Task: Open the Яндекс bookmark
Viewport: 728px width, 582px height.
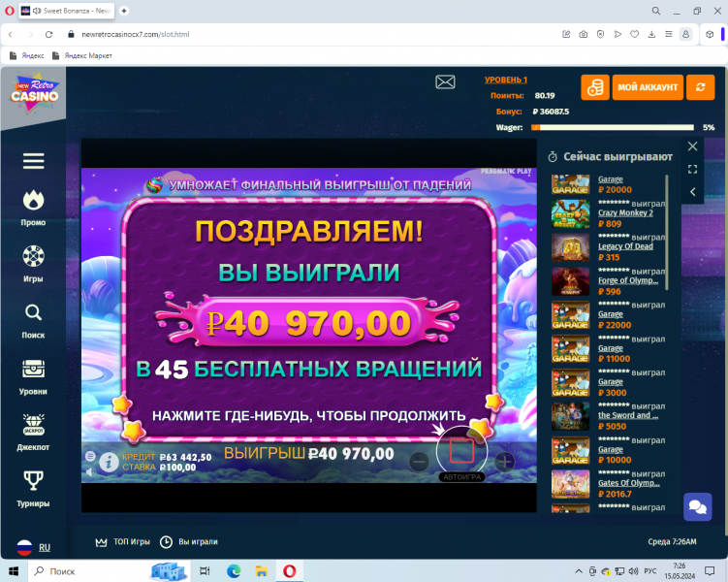Action: (27, 55)
